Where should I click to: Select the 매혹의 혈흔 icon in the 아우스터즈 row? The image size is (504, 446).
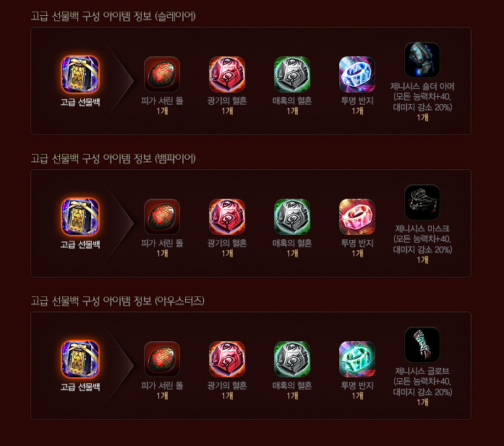(x=292, y=359)
